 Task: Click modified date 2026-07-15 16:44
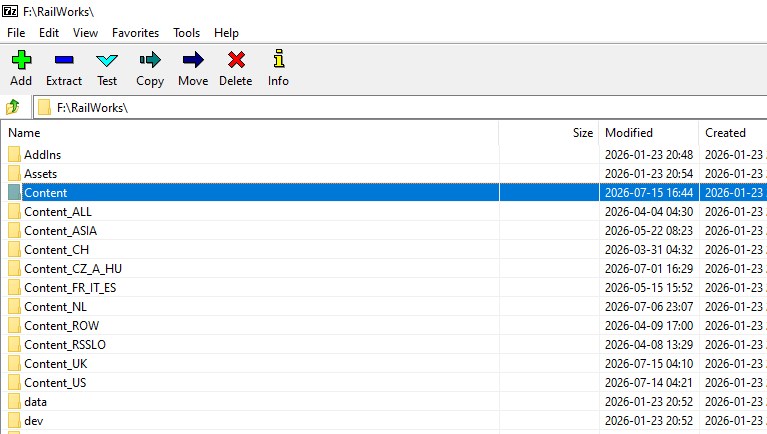point(649,193)
